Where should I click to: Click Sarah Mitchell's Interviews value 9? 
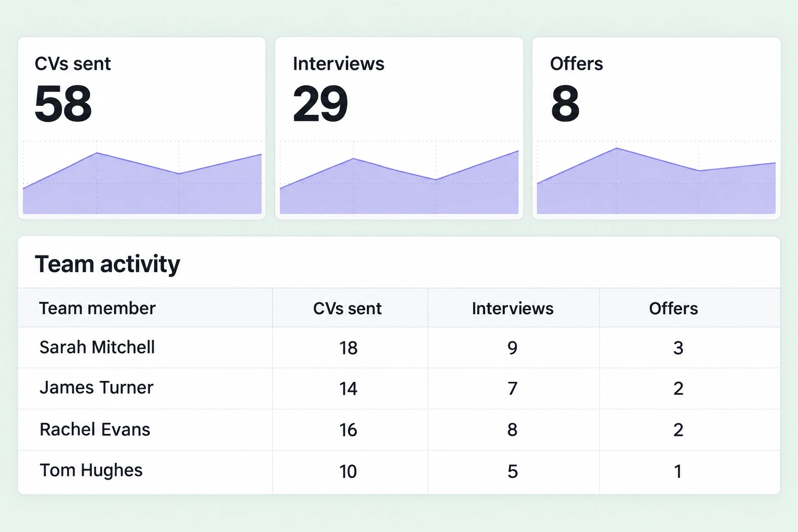[x=512, y=348]
